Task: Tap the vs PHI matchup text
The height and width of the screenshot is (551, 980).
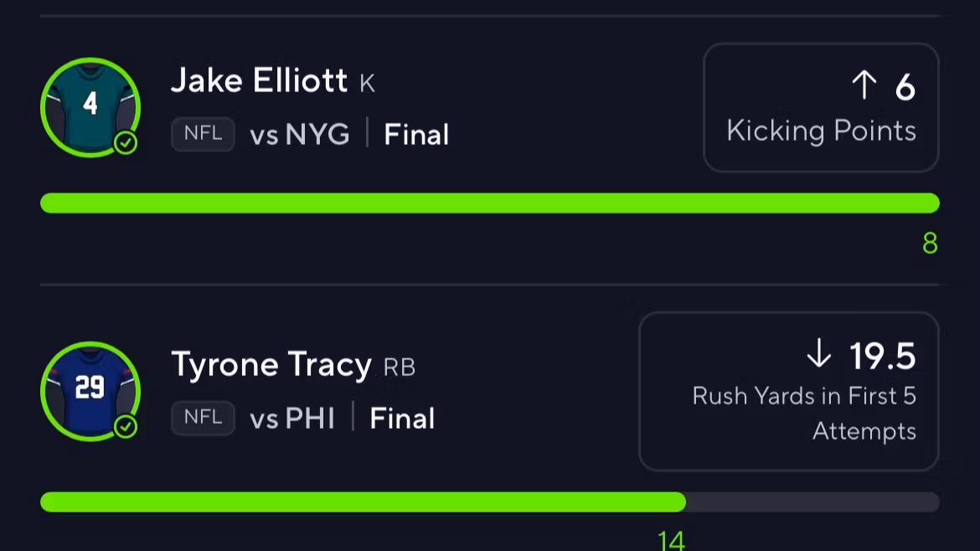Action: click(292, 419)
